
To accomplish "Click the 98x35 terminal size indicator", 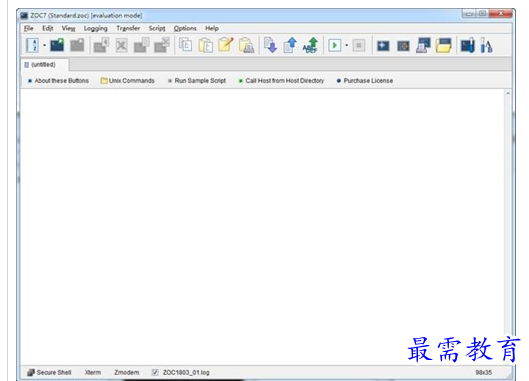I will tap(483, 372).
